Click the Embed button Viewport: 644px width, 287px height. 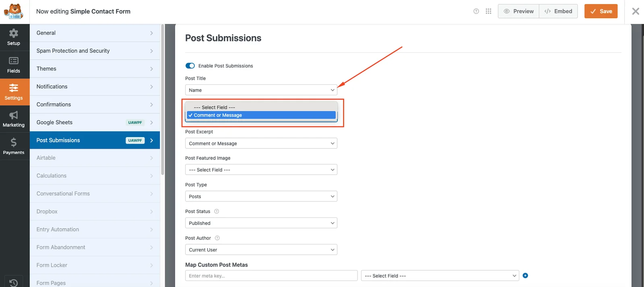[x=558, y=11]
